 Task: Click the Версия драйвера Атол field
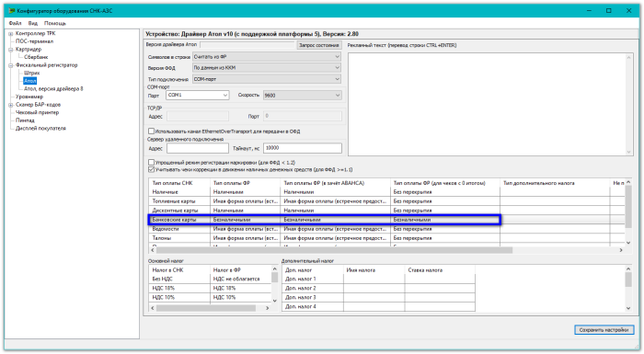click(x=247, y=45)
